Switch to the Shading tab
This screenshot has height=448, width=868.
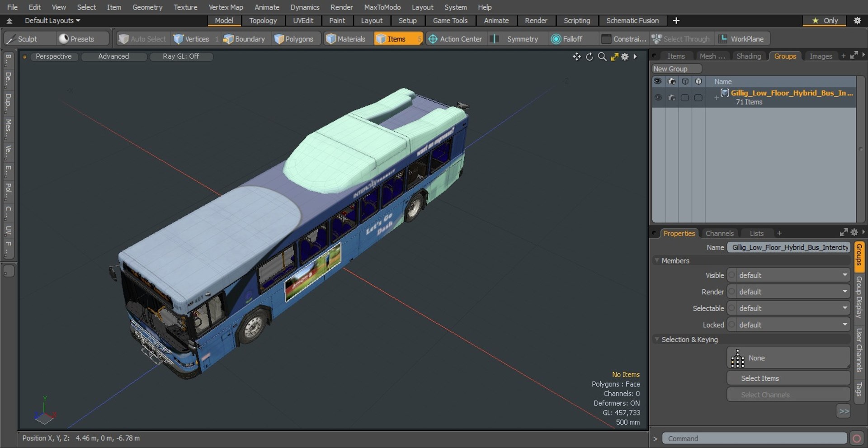tap(749, 56)
